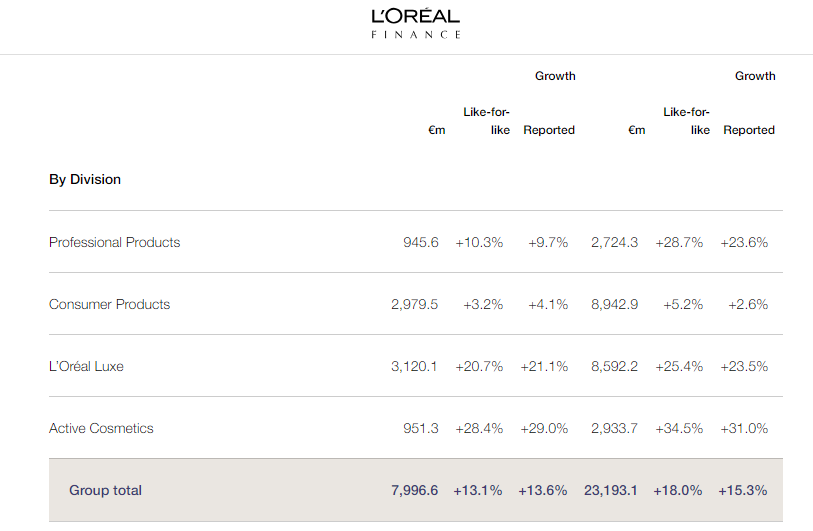Click the By Division heading
The image size is (813, 531).
[85, 179]
